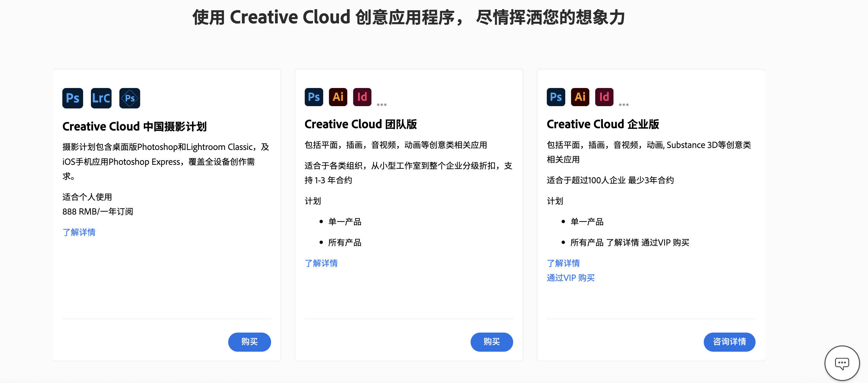Click the Lightroom Classic icon
The height and width of the screenshot is (383, 868).
point(101,98)
